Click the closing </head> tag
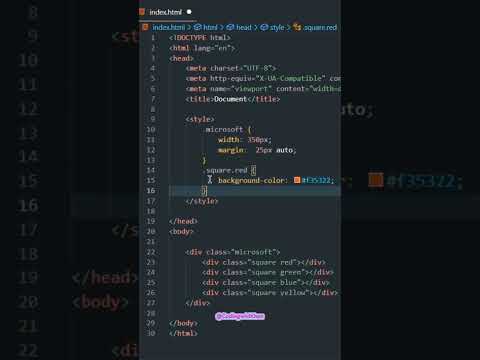 click(183, 221)
